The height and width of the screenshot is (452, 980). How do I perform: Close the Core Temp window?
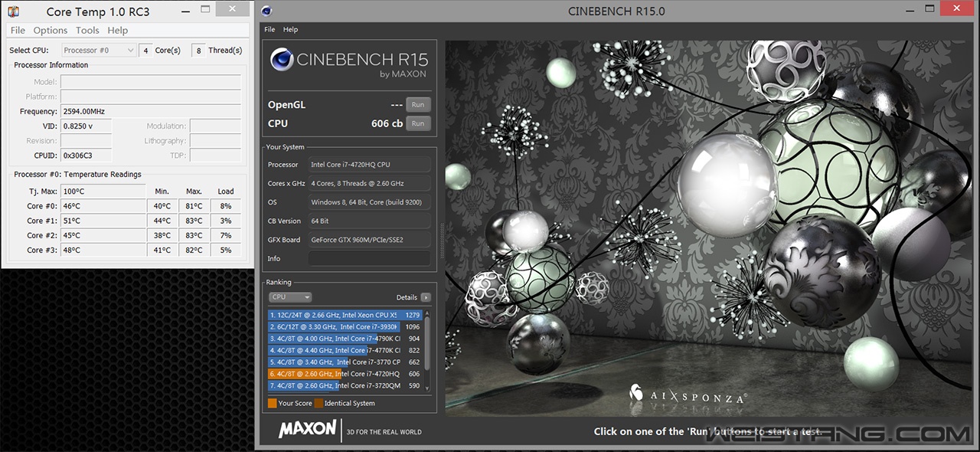click(232, 9)
